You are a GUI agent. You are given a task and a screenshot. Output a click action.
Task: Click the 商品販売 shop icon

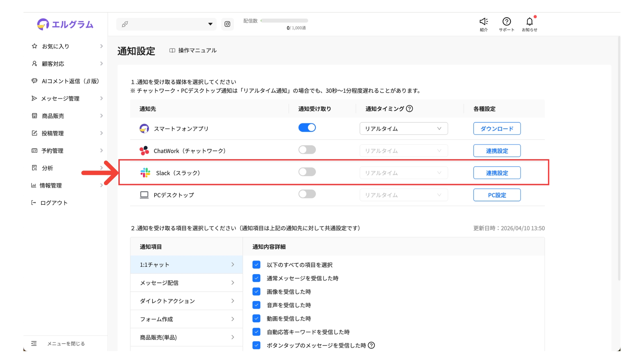(34, 116)
